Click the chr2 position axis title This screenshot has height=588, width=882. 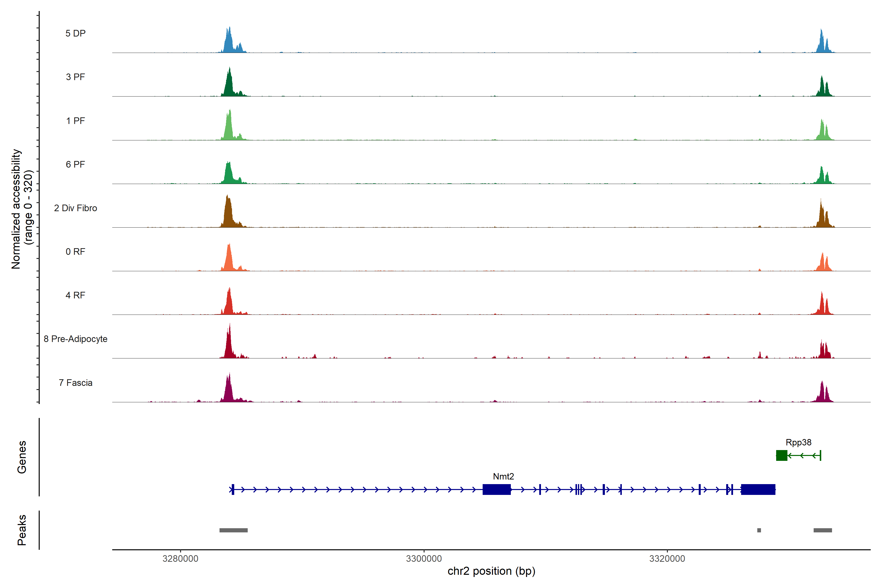click(491, 571)
